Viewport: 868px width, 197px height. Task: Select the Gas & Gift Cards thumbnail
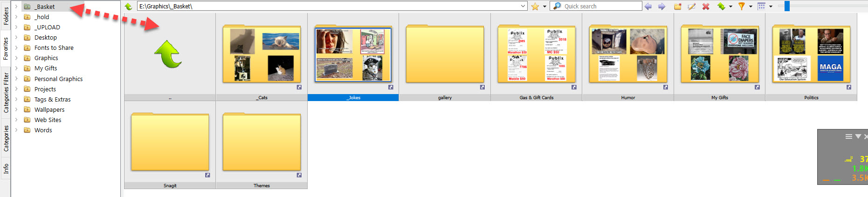[x=537, y=54]
